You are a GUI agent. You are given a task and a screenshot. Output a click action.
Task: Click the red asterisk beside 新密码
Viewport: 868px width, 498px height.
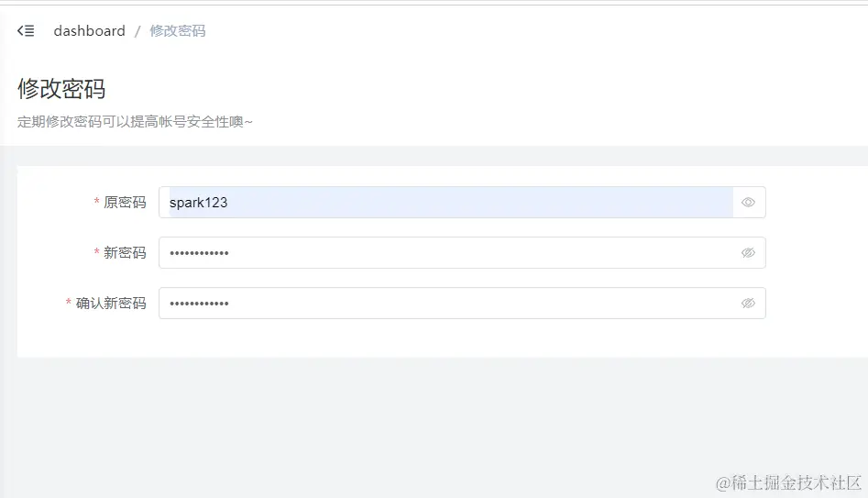(x=97, y=251)
